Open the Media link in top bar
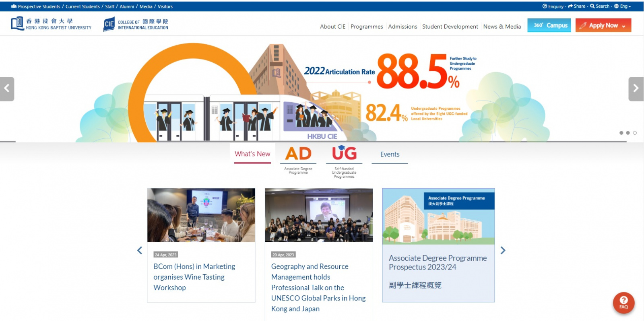The height and width of the screenshot is (321, 644). point(146,6)
